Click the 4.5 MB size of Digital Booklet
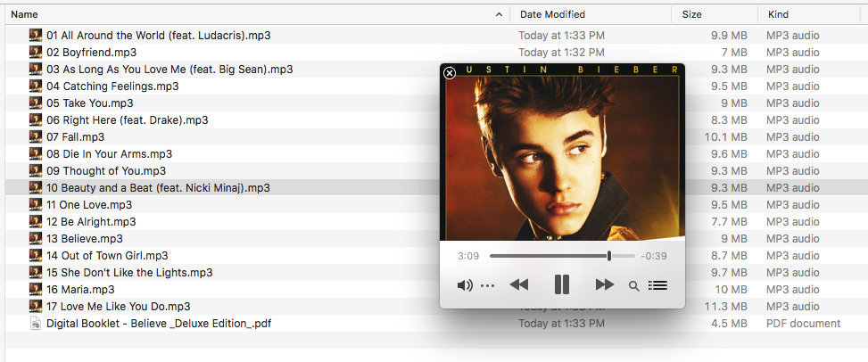 pyautogui.click(x=731, y=324)
